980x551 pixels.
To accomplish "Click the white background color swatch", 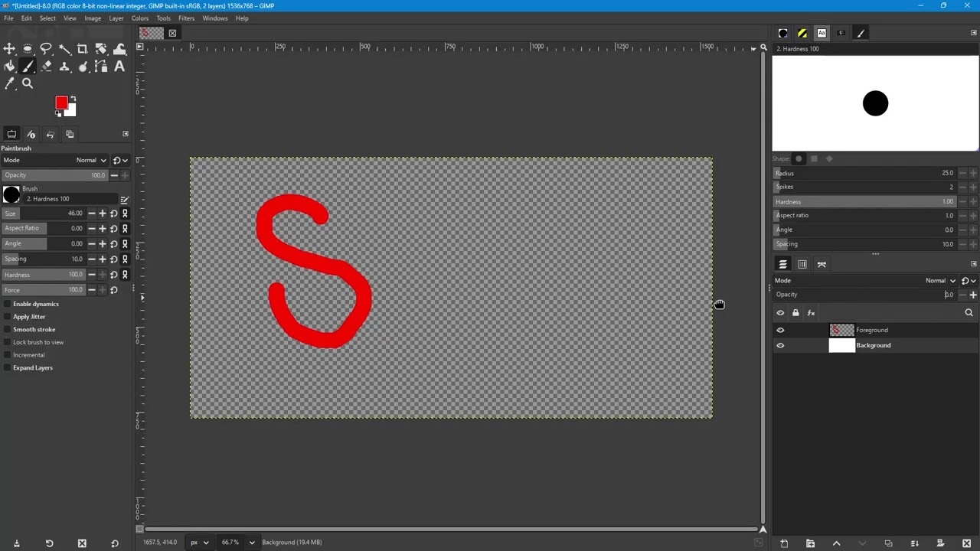I will point(71,112).
